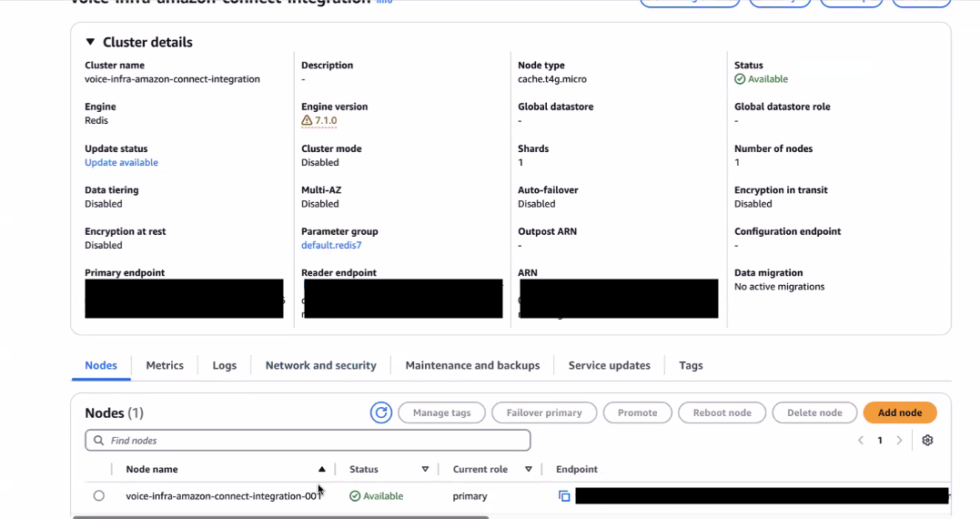This screenshot has height=519, width=980.
Task: Open the Tags tab
Action: click(x=692, y=365)
